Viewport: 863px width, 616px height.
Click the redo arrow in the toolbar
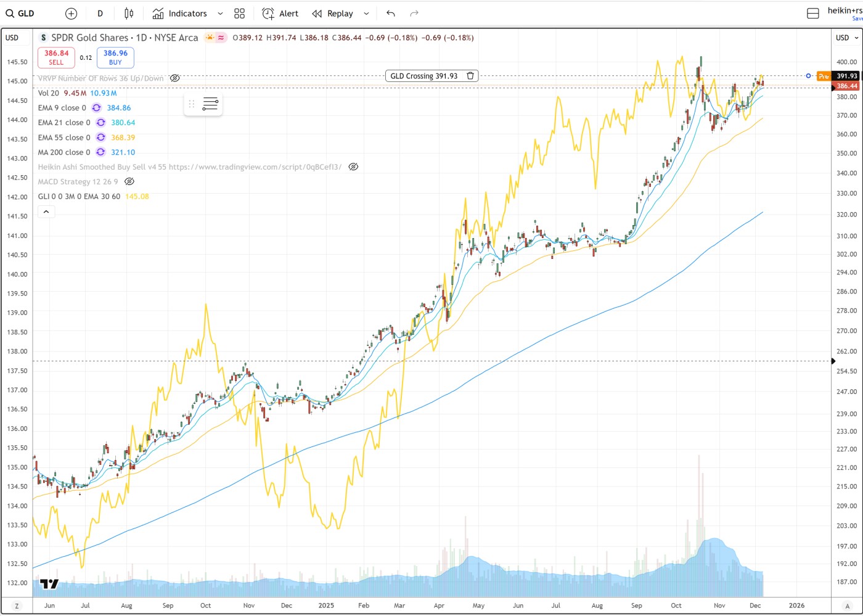coord(414,14)
